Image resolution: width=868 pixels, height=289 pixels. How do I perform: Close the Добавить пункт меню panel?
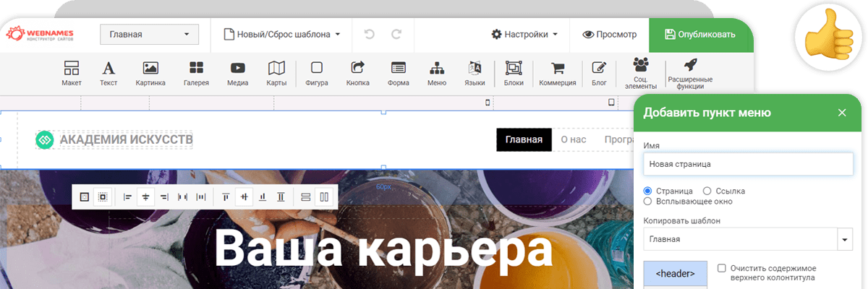(x=842, y=113)
